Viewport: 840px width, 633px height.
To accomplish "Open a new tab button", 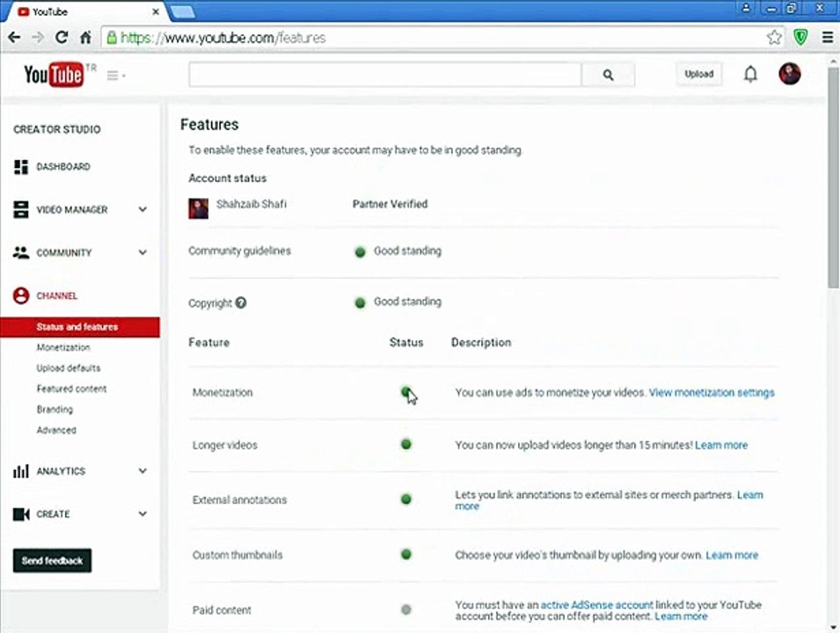I will [182, 11].
